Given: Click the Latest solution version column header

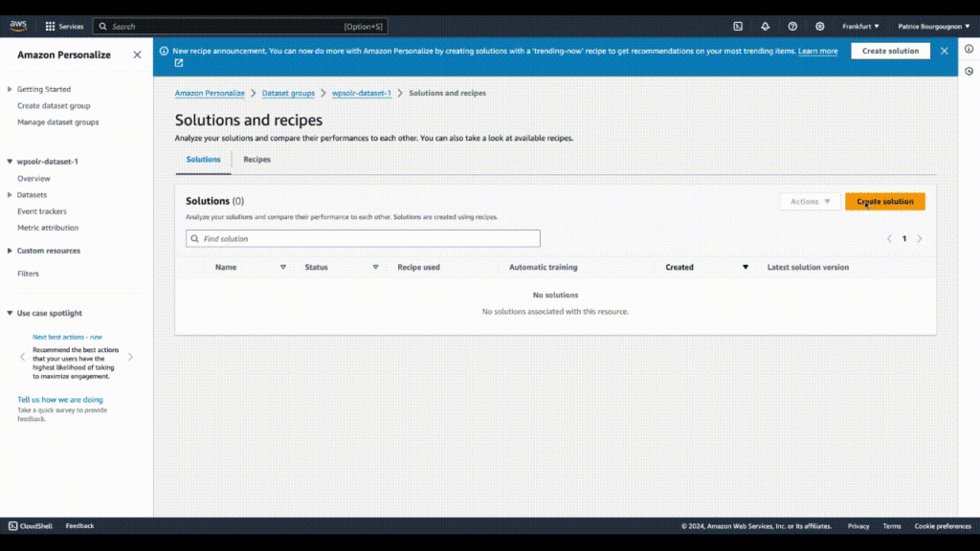Looking at the screenshot, I should pyautogui.click(x=808, y=268).
